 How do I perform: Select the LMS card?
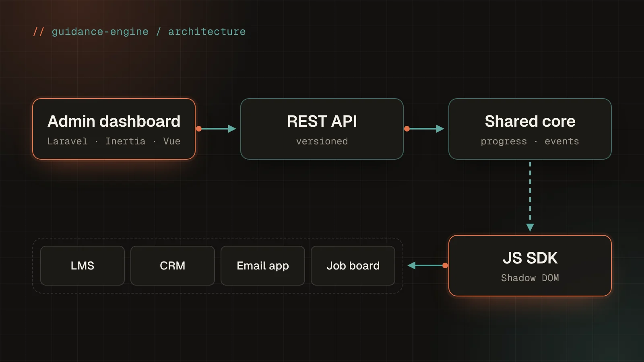pyautogui.click(x=83, y=265)
